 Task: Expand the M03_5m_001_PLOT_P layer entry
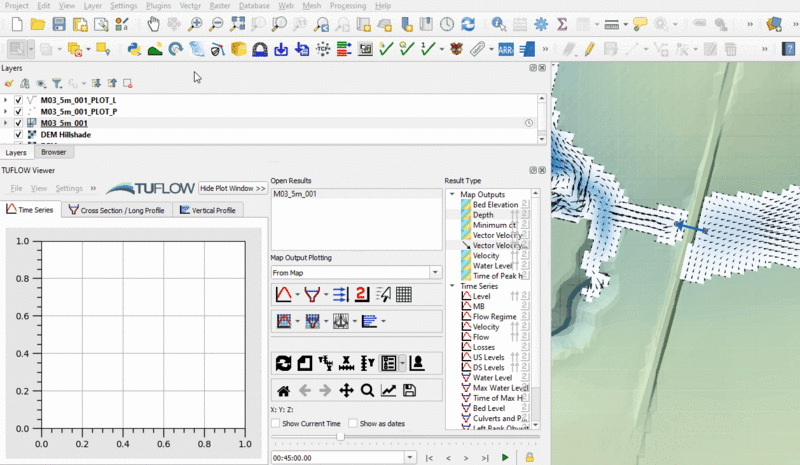pos(6,112)
